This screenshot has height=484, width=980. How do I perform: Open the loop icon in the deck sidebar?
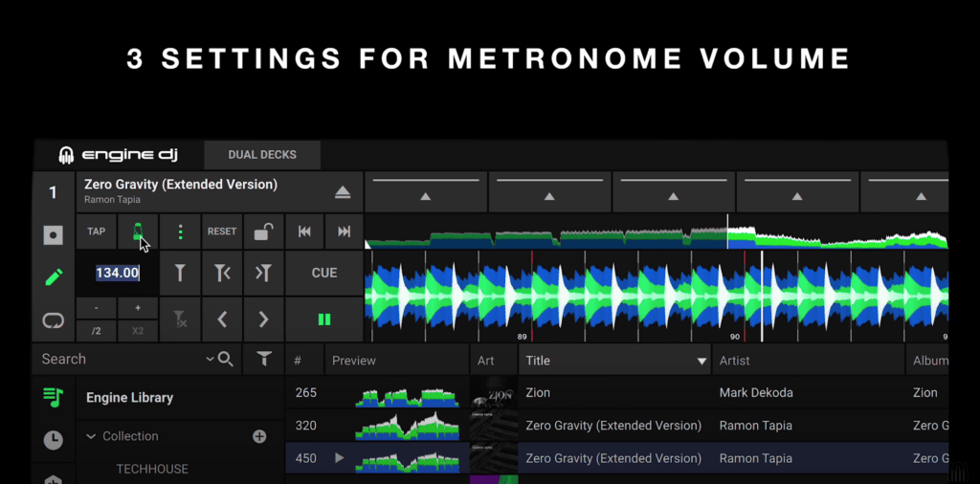click(x=54, y=320)
